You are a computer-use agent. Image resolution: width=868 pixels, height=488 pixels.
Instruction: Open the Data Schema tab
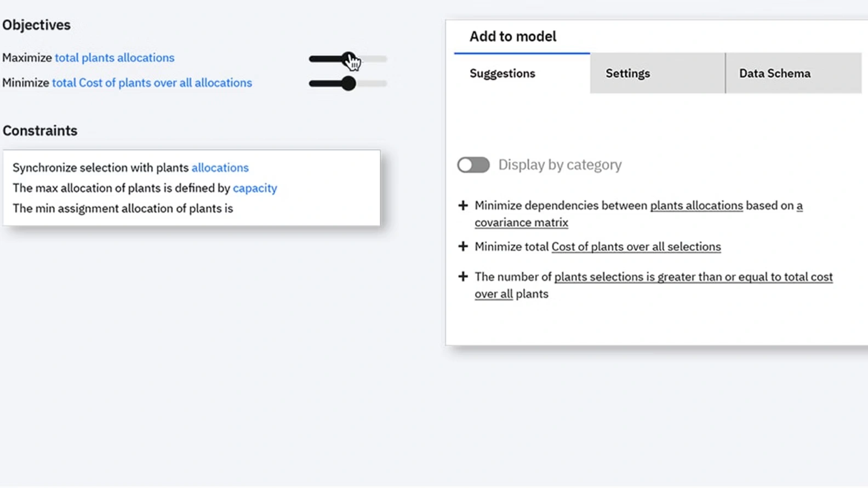(x=774, y=73)
